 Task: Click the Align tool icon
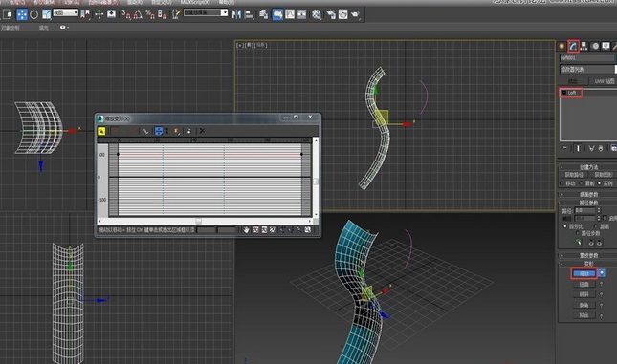[x=249, y=14]
